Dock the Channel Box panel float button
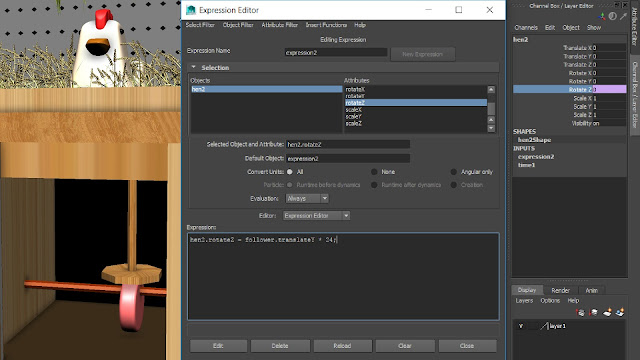 (617, 5)
